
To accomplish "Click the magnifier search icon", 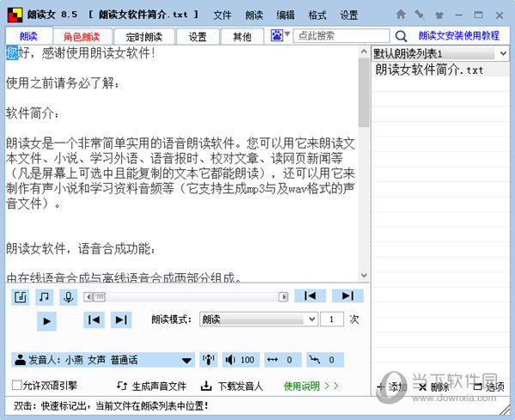I will pos(401,36).
